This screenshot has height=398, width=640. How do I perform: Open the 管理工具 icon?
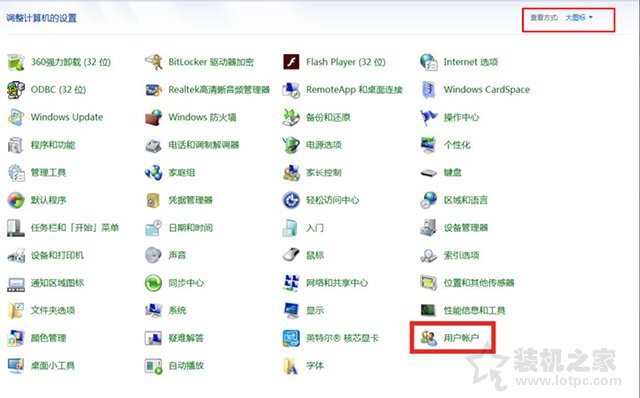point(16,173)
